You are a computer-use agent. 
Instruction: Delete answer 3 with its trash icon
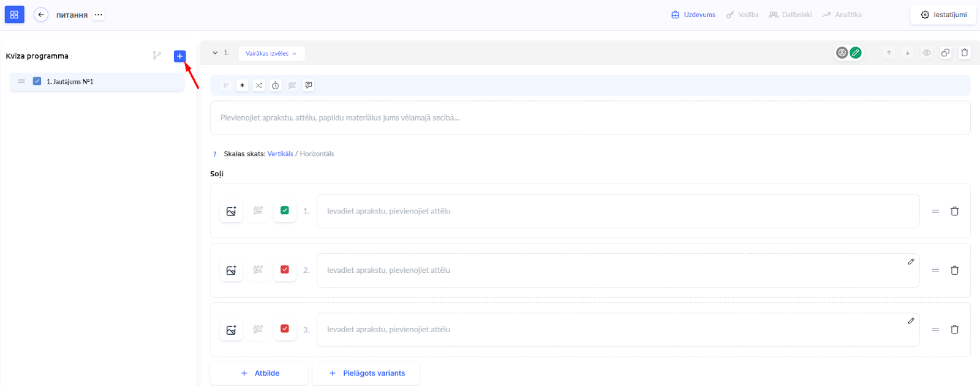point(954,330)
